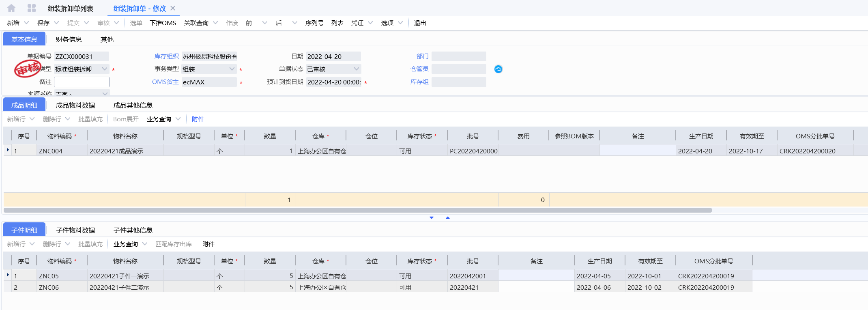Viewport: 868px width, 310px height.
Task: Expand 业务查询 dropdown in 子件明细 toolbar
Action: click(x=145, y=244)
